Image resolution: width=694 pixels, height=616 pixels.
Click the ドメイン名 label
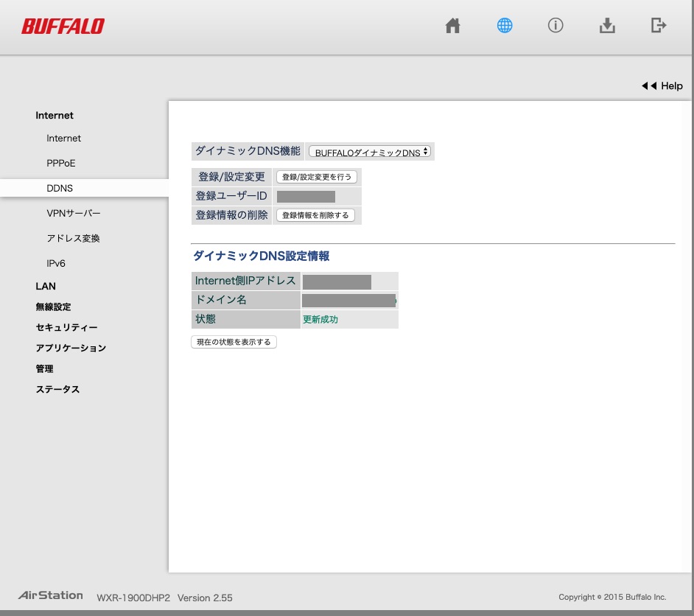tap(221, 300)
